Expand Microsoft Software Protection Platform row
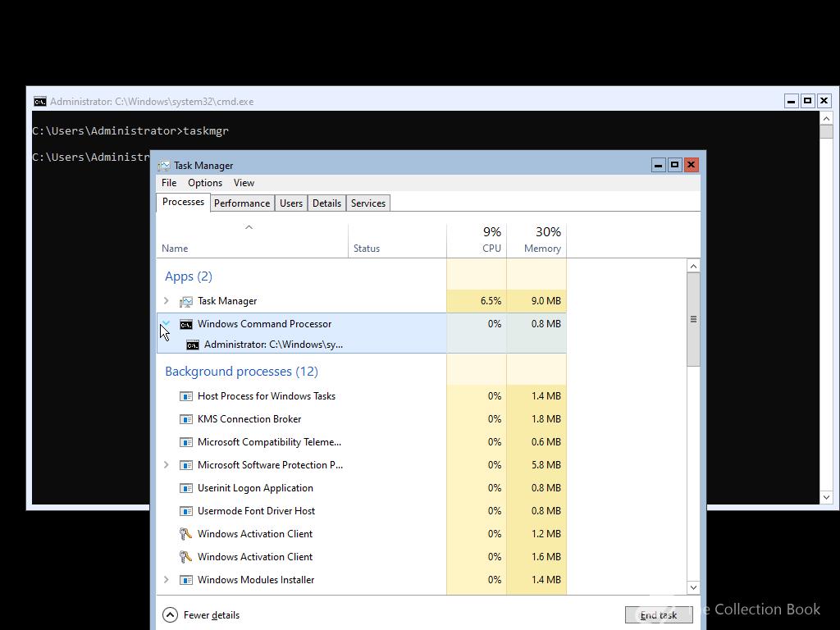Viewport: 840px width, 630px height. 166,465
